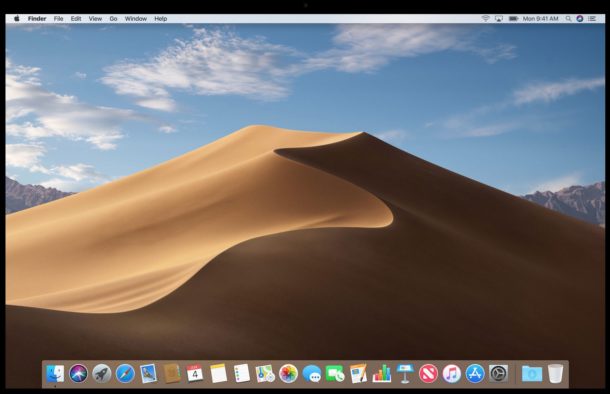
Task: Open Calendar app in the Dock
Action: point(195,373)
